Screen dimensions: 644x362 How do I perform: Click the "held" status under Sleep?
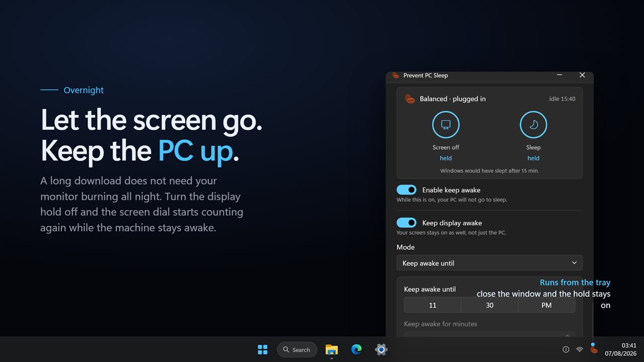(533, 158)
